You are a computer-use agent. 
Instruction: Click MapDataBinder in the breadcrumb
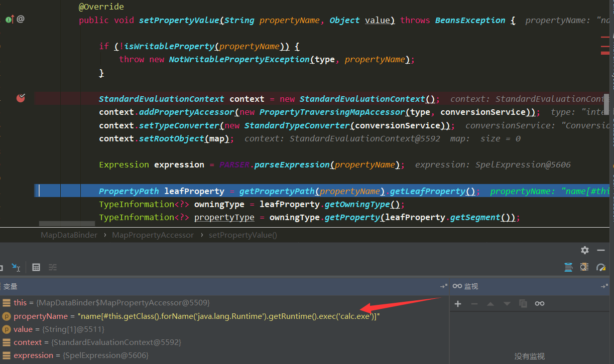69,235
